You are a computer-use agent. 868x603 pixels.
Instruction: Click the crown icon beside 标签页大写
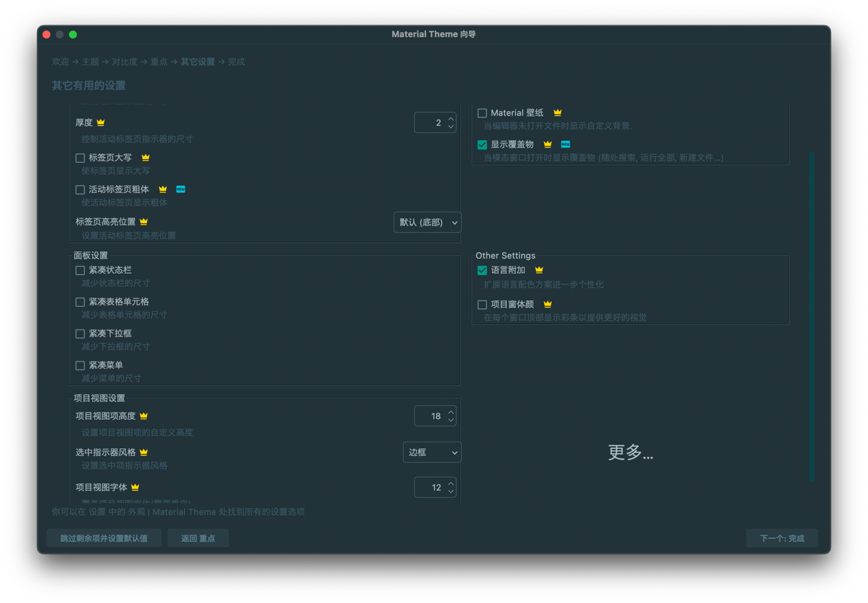pos(145,157)
